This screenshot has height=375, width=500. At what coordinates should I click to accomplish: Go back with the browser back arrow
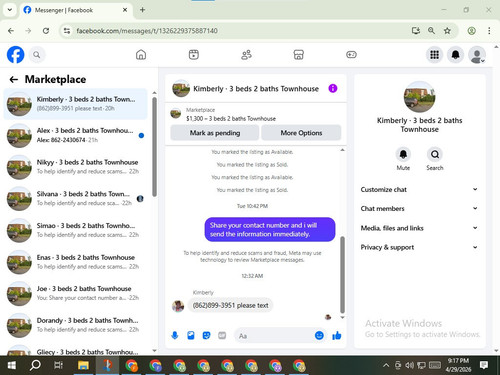coord(11,31)
